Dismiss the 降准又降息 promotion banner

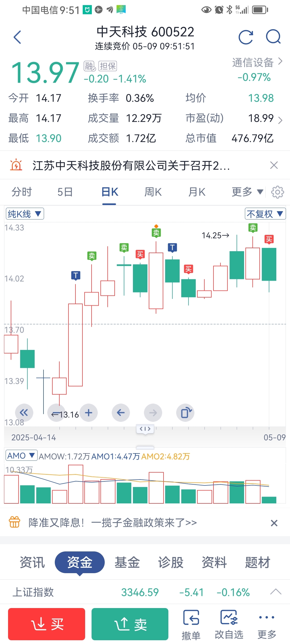[x=274, y=523]
